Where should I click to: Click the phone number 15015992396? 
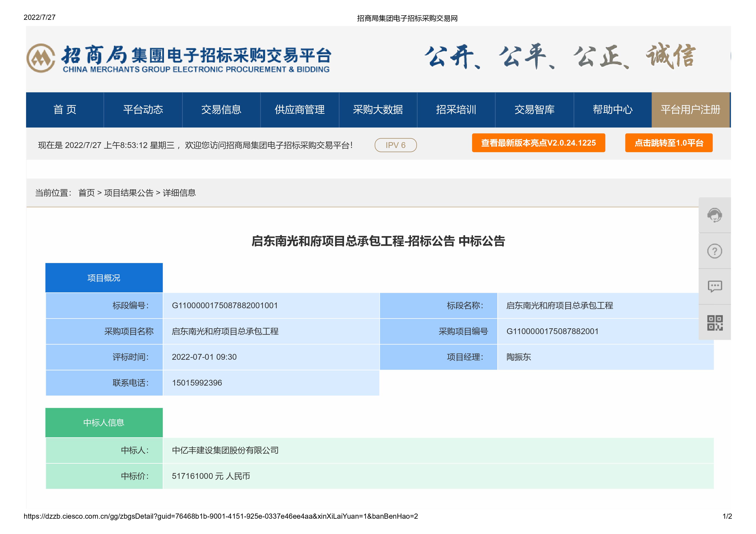click(197, 383)
